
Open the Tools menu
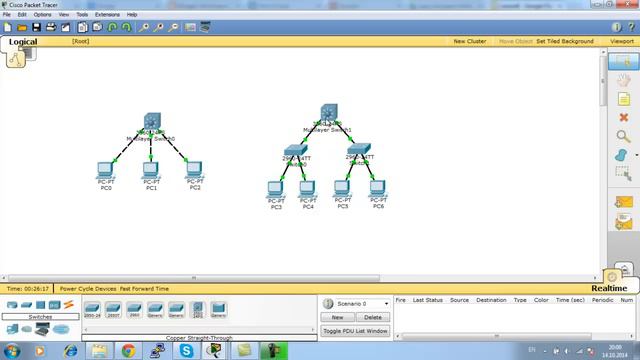click(82, 14)
